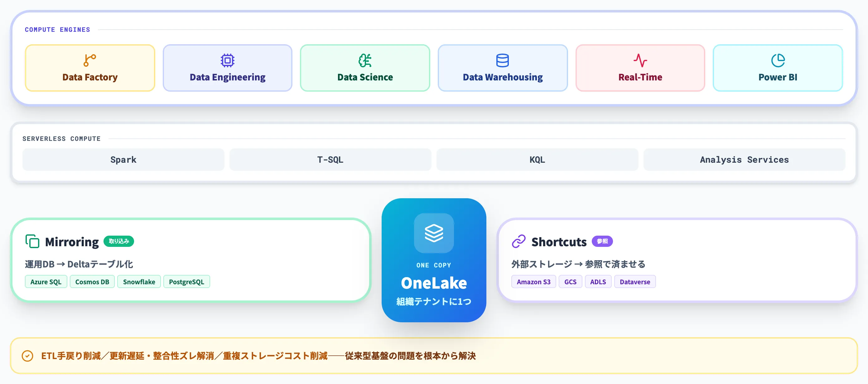
Task: Click the ONE COPY label
Action: point(434,265)
